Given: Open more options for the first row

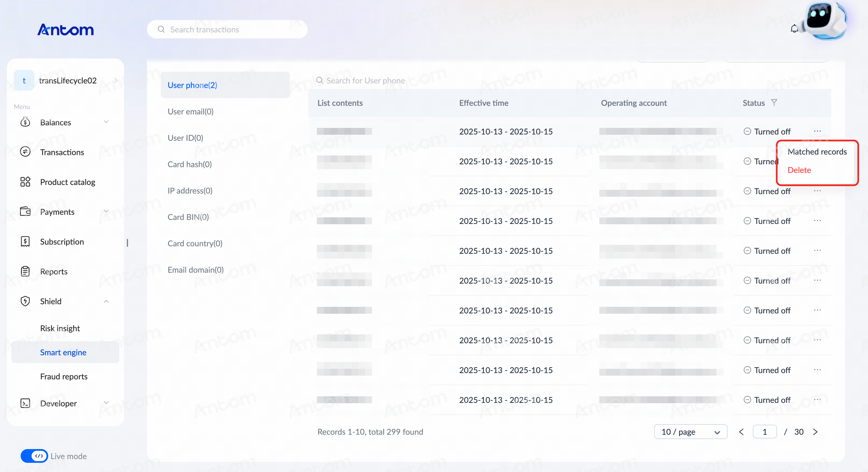Looking at the screenshot, I should [x=817, y=131].
